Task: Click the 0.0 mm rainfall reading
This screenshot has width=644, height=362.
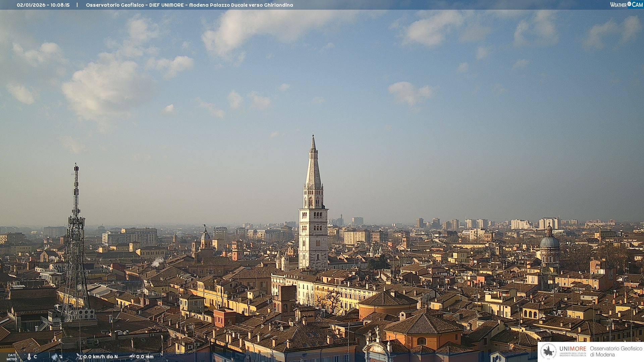Action: pyautogui.click(x=145, y=357)
